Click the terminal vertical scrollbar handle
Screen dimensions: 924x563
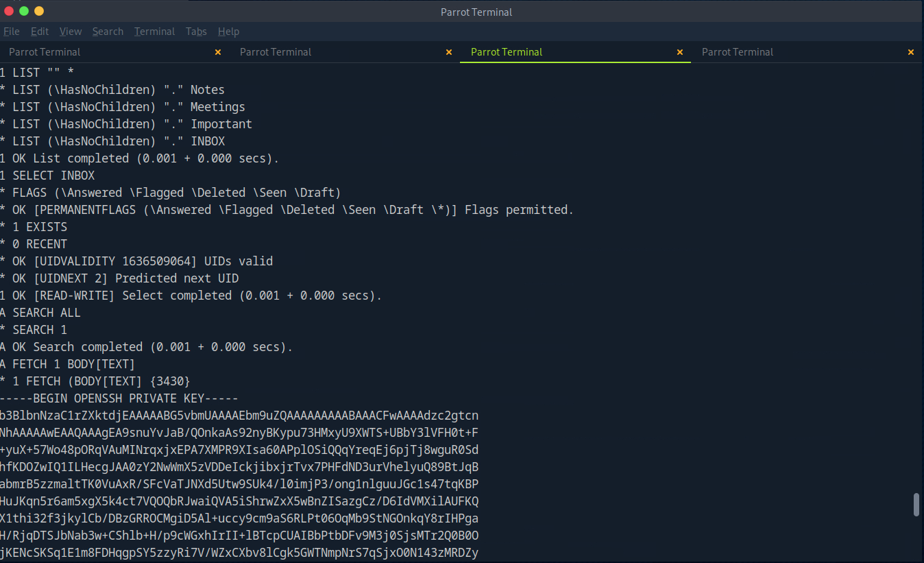pos(916,504)
